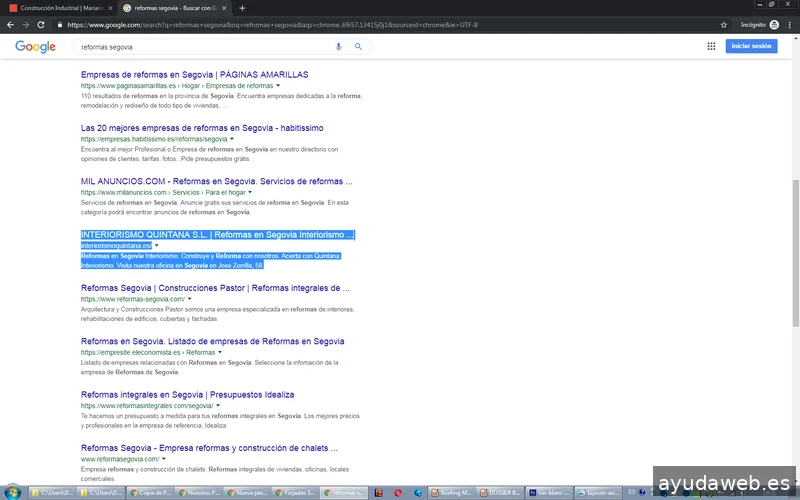Switch to the Construcción Industrial tab
This screenshot has height=500, width=800.
[x=55, y=8]
